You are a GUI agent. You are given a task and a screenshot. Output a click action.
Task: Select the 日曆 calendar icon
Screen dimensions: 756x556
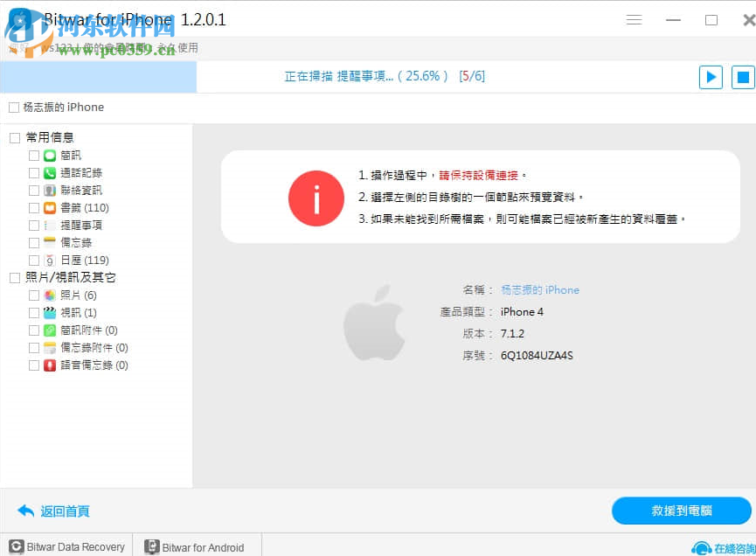click(x=48, y=258)
